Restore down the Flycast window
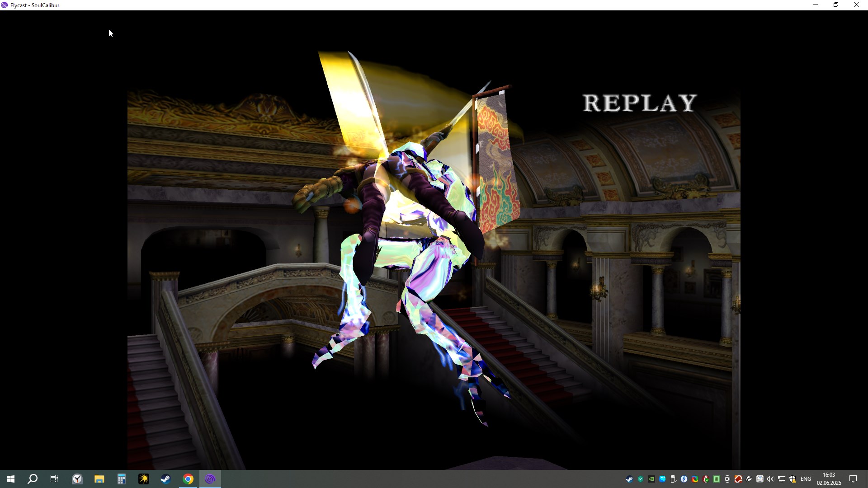The height and width of the screenshot is (488, 868). tap(836, 5)
